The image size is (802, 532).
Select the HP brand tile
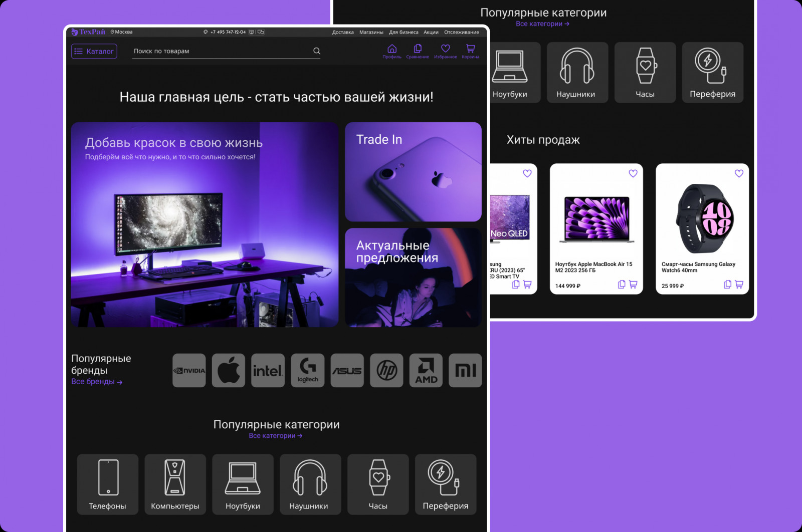[386, 370]
